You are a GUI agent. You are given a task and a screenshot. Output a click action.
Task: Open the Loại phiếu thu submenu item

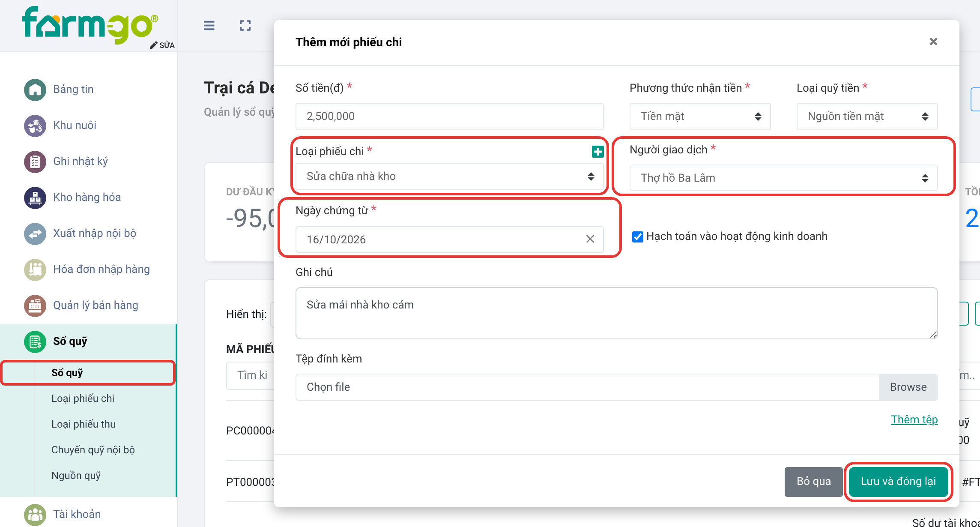coord(84,424)
